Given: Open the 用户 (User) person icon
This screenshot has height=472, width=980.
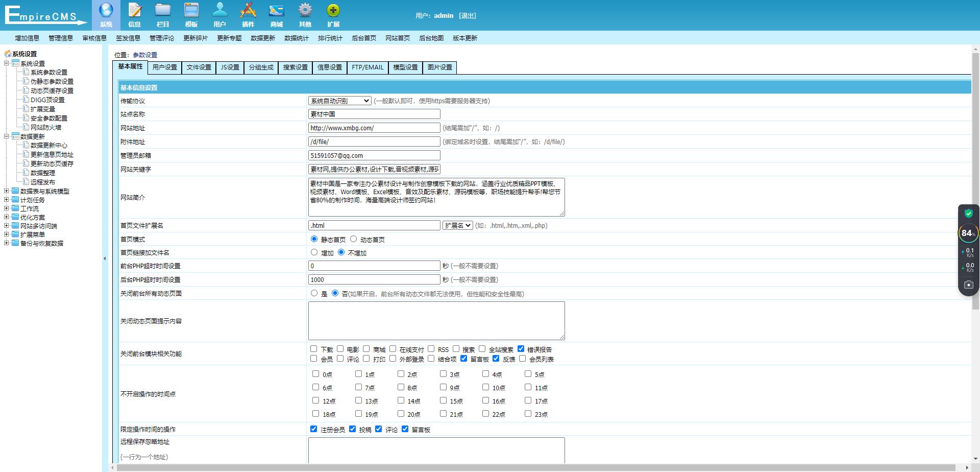Looking at the screenshot, I should click(x=219, y=11).
